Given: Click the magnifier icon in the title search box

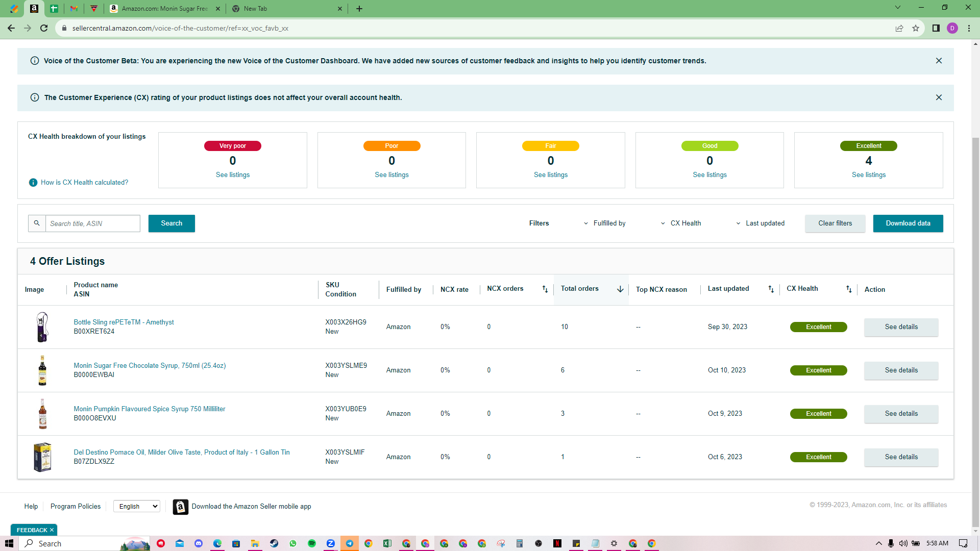Looking at the screenshot, I should [37, 223].
